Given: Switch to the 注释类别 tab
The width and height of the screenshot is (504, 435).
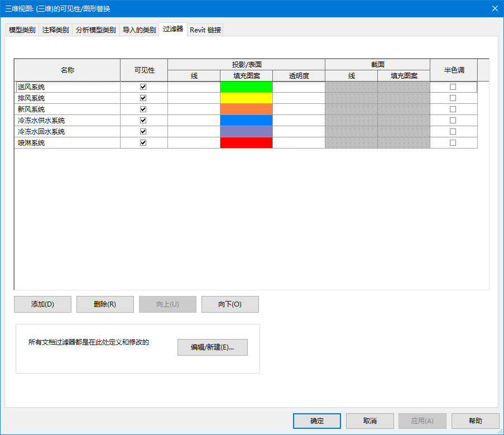Looking at the screenshot, I should [x=56, y=30].
